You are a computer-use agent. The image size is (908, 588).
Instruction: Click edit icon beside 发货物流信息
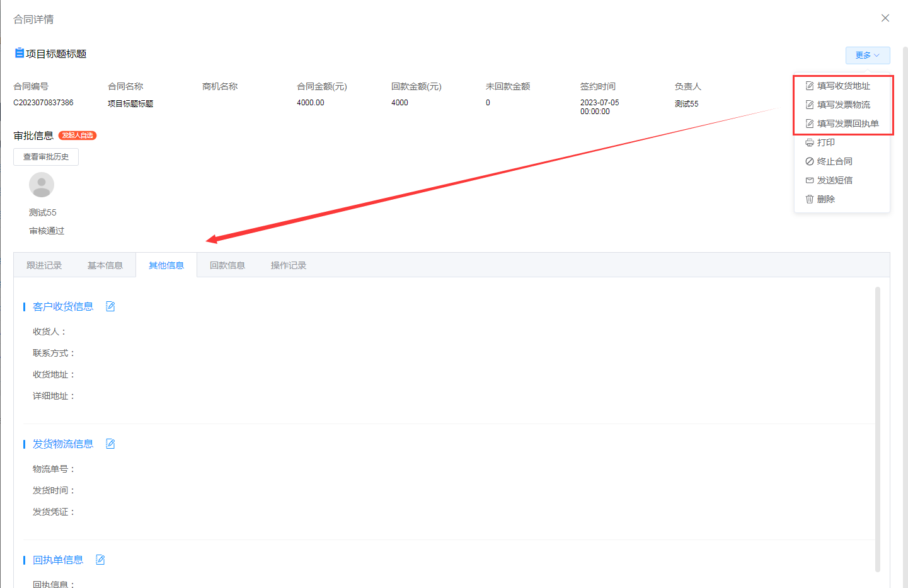[x=110, y=444]
